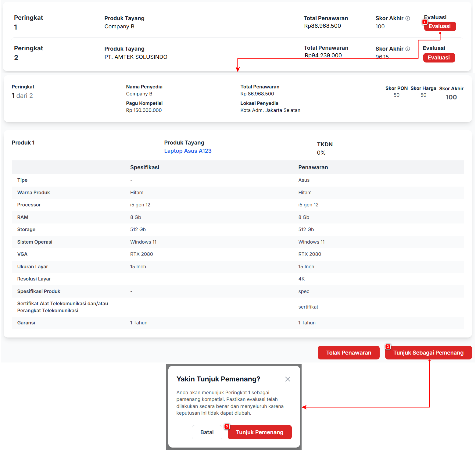The width and height of the screenshot is (476, 450).
Task: Click the red step badge numbered 2
Action: [x=388, y=347]
